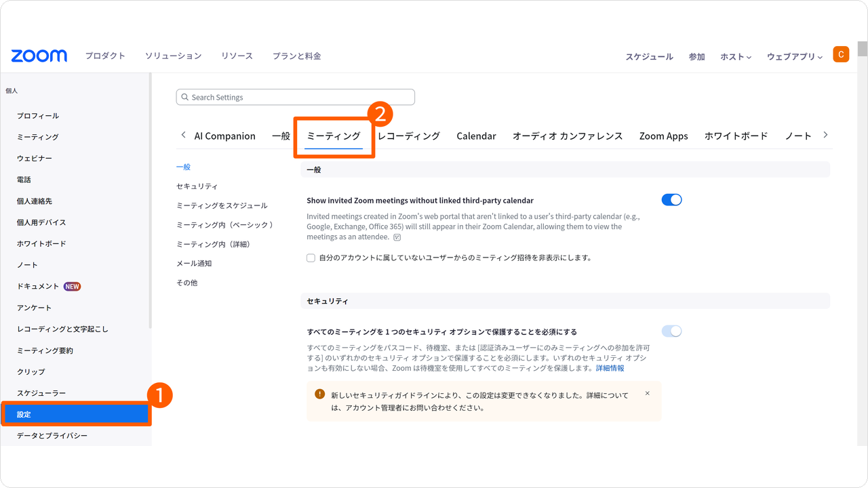Open the Zoom Apps tab

[x=663, y=136]
